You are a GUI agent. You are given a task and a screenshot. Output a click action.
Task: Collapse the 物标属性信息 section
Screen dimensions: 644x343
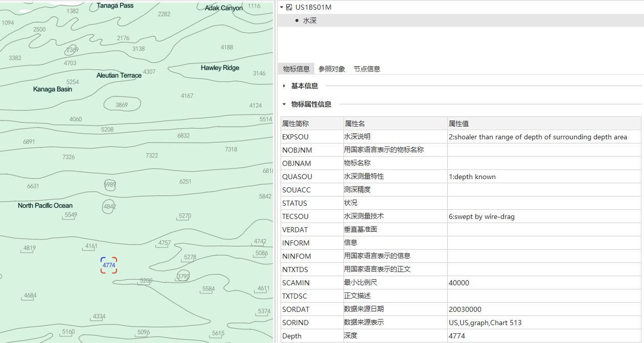click(x=284, y=104)
